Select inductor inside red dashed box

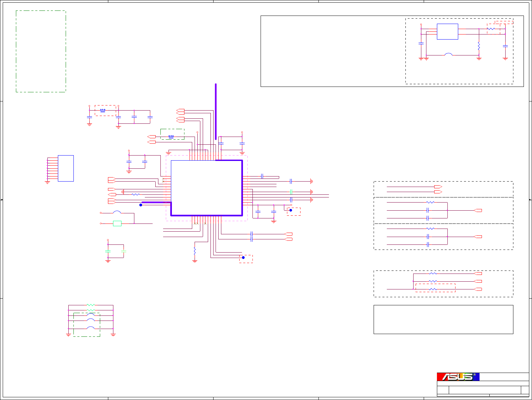(103, 110)
